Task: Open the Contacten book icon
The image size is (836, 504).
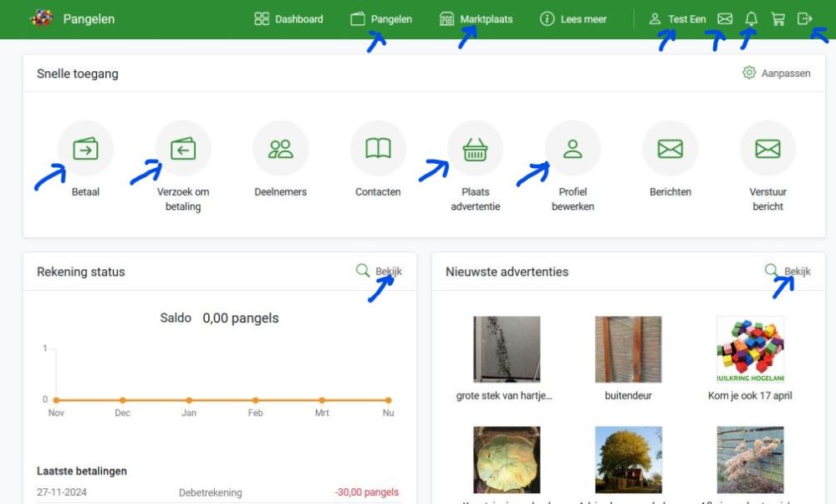Action: point(378,149)
